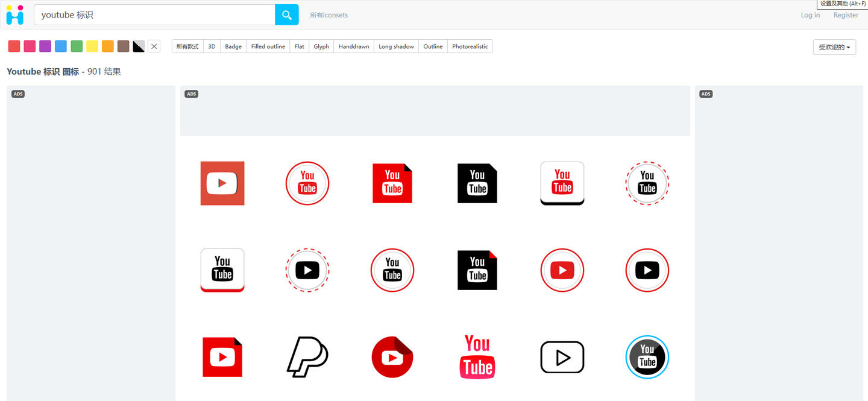Open red round sticker play icon
This screenshot has width=868, height=401.
pos(392,357)
